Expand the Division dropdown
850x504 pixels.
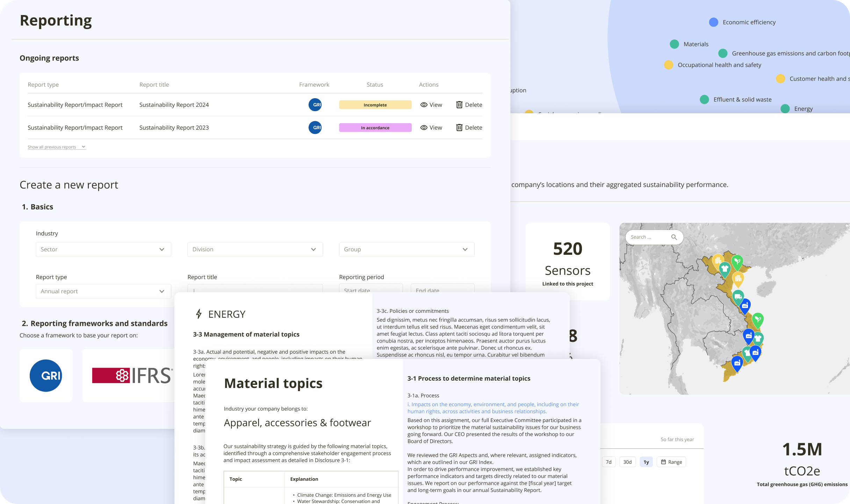click(255, 249)
